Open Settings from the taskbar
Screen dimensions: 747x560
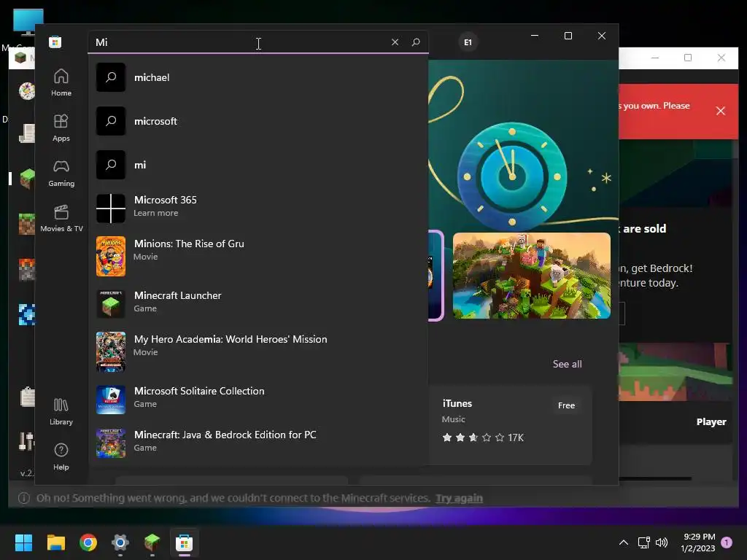click(120, 542)
